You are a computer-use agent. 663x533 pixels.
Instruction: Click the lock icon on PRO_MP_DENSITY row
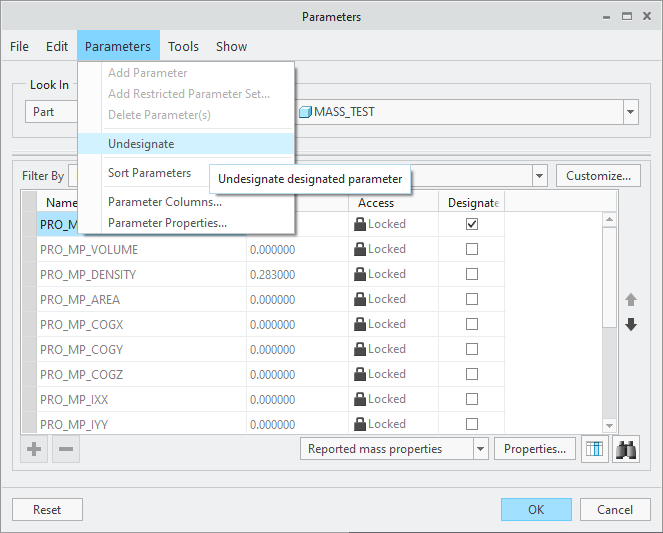pos(360,274)
